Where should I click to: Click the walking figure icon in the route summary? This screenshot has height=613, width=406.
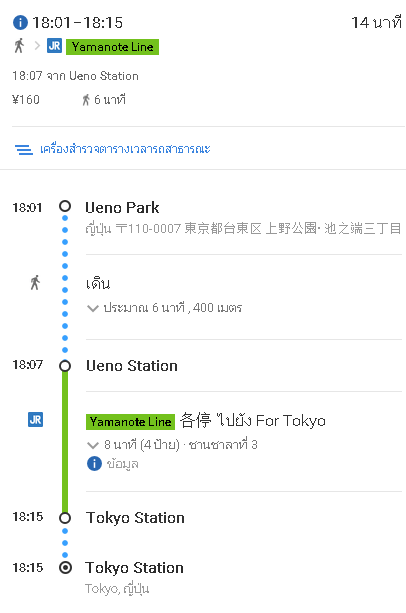(x=19, y=46)
